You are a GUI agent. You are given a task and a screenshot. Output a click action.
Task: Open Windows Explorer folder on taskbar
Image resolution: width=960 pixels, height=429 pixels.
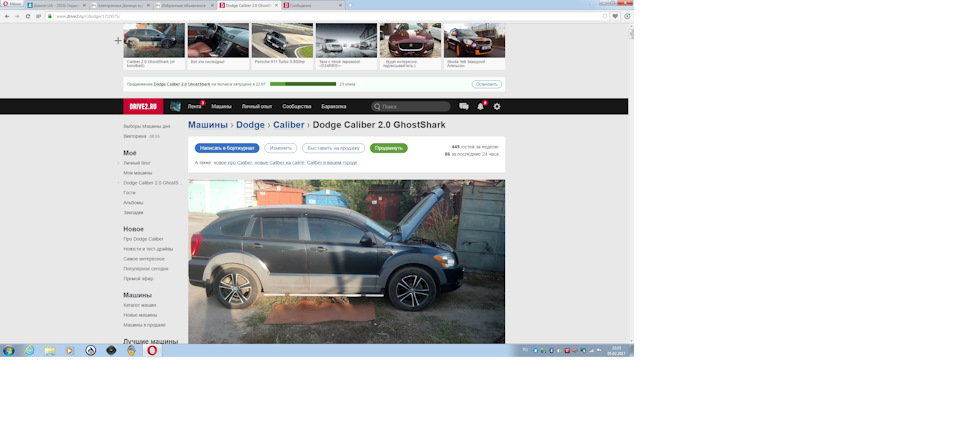click(x=50, y=351)
